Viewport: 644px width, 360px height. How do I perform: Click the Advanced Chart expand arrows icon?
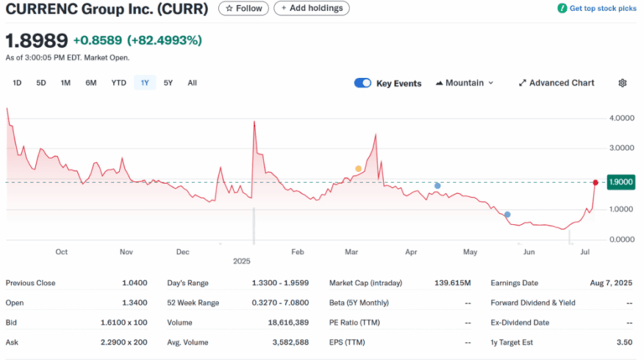[x=522, y=83]
